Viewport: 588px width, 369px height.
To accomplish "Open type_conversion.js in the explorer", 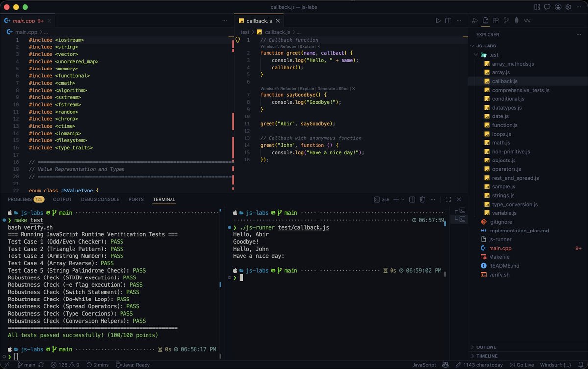I will (x=527, y=204).
